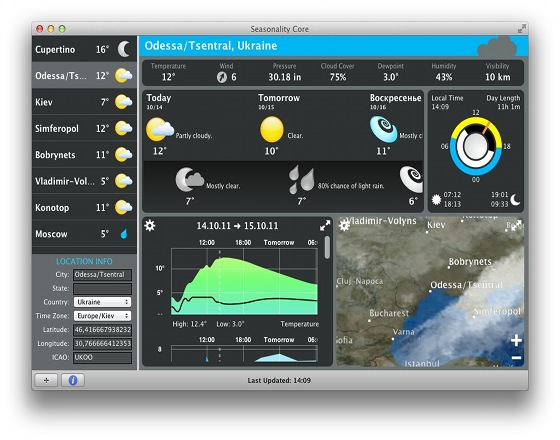560x440 pixels.
Task: Click Воскресенье mostly cloudy swirl icon
Action: pos(384,129)
